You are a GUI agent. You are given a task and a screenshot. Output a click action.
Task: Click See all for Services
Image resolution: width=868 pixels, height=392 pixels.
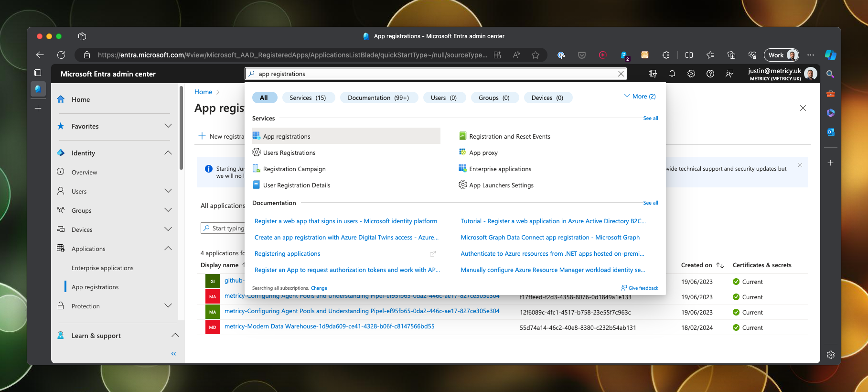651,118
